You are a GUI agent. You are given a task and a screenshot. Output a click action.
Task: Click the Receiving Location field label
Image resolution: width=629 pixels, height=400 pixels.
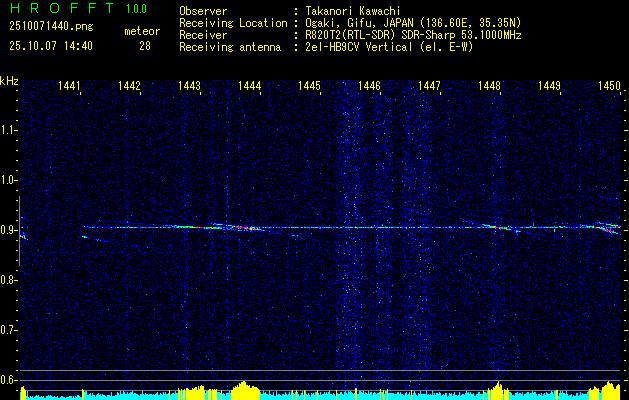[x=233, y=23]
